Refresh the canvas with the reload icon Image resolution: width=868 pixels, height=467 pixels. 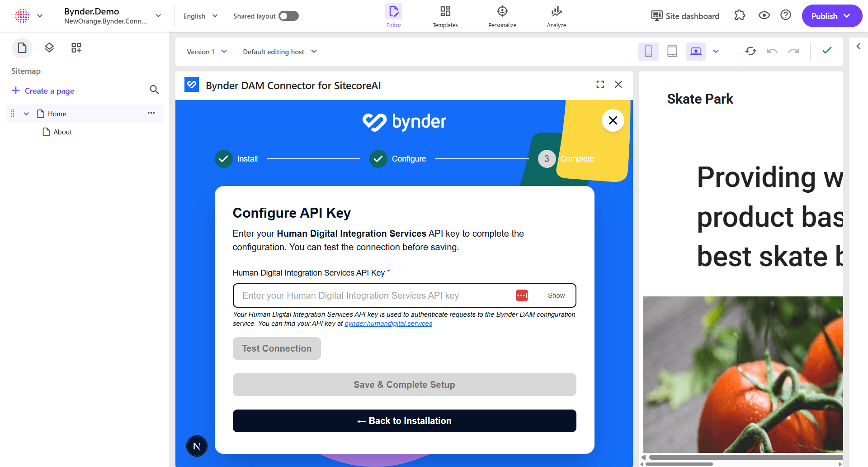750,51
